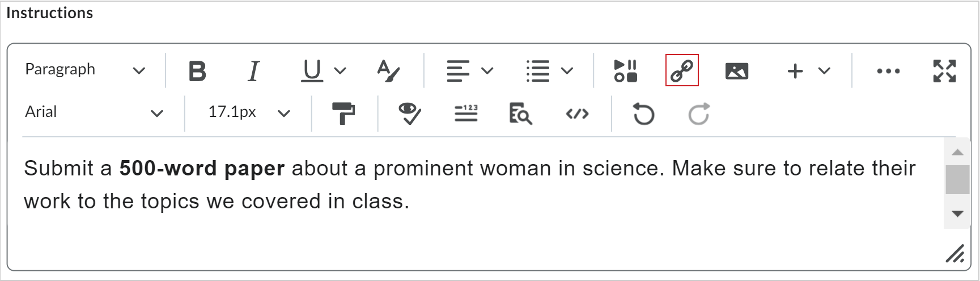Viewport: 980px width, 281px height.
Task: Click the scrollbar down arrow
Action: (x=958, y=214)
